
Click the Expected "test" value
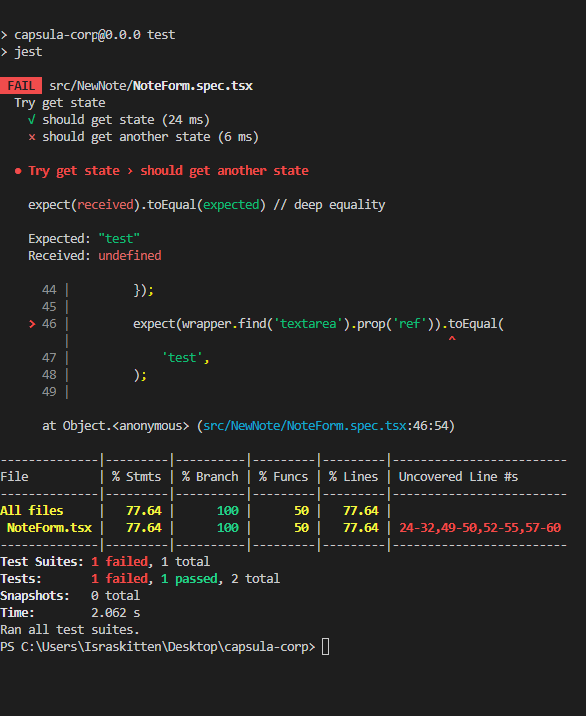(x=119, y=239)
